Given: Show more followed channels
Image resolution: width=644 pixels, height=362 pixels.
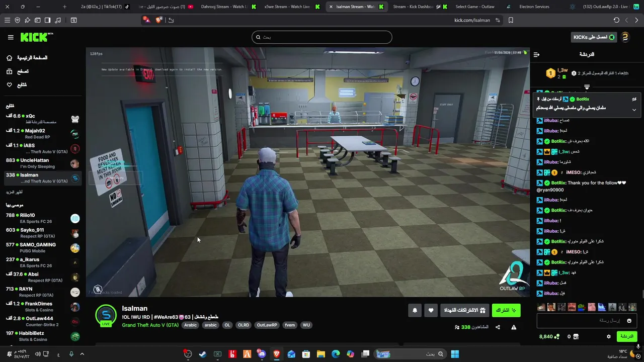Looking at the screenshot, I should pos(14,192).
